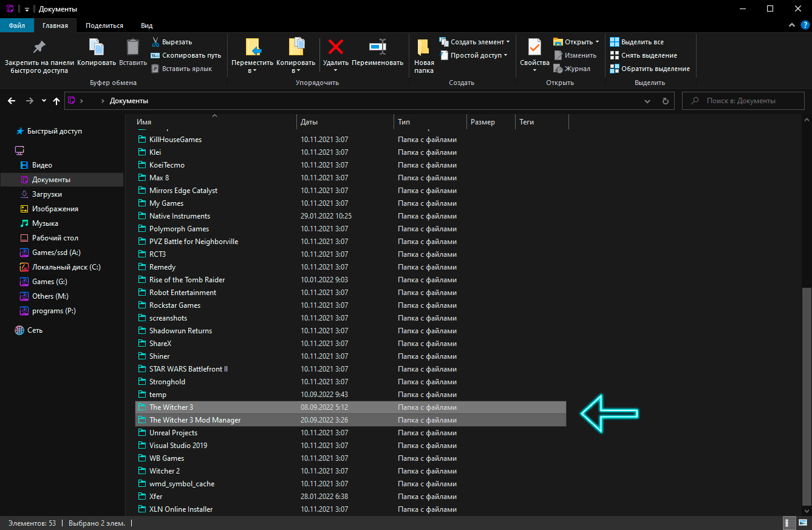
Task: Click Вставить ярлык
Action: pyautogui.click(x=182, y=69)
